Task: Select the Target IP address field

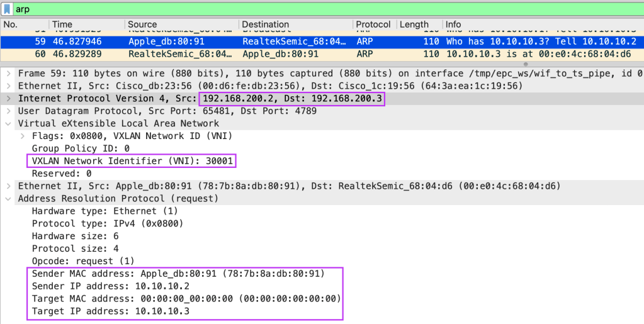Action: [x=110, y=311]
